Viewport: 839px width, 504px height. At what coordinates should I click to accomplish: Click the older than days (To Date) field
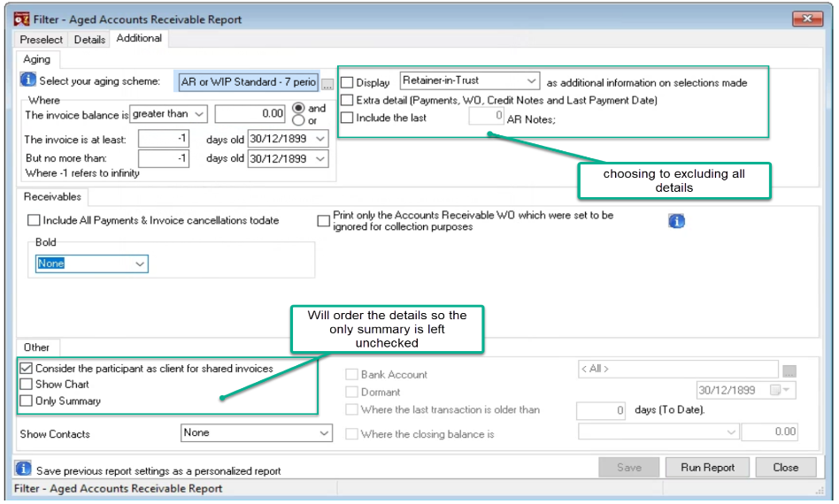[x=601, y=410]
